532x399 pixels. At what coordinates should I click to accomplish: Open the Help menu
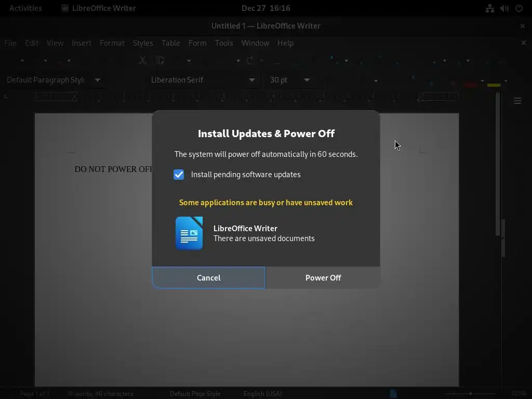point(285,43)
